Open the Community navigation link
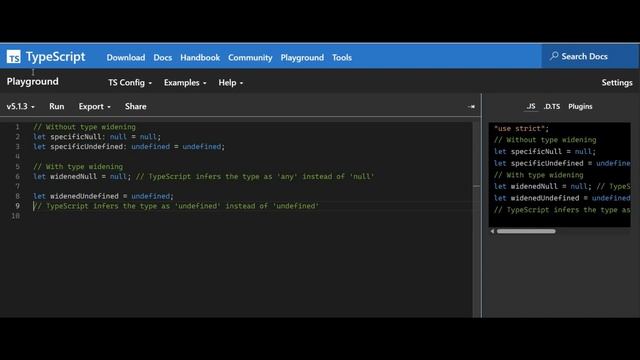The width and height of the screenshot is (640, 360). 250,58
